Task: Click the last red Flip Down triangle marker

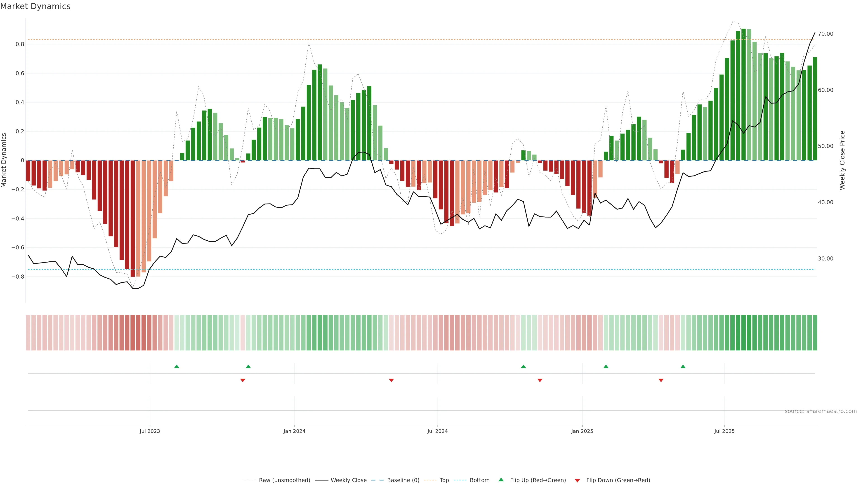Action: [661, 380]
